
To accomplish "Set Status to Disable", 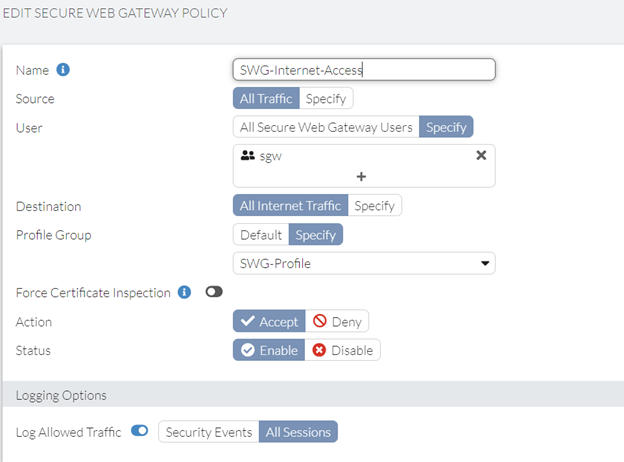I will pos(343,351).
